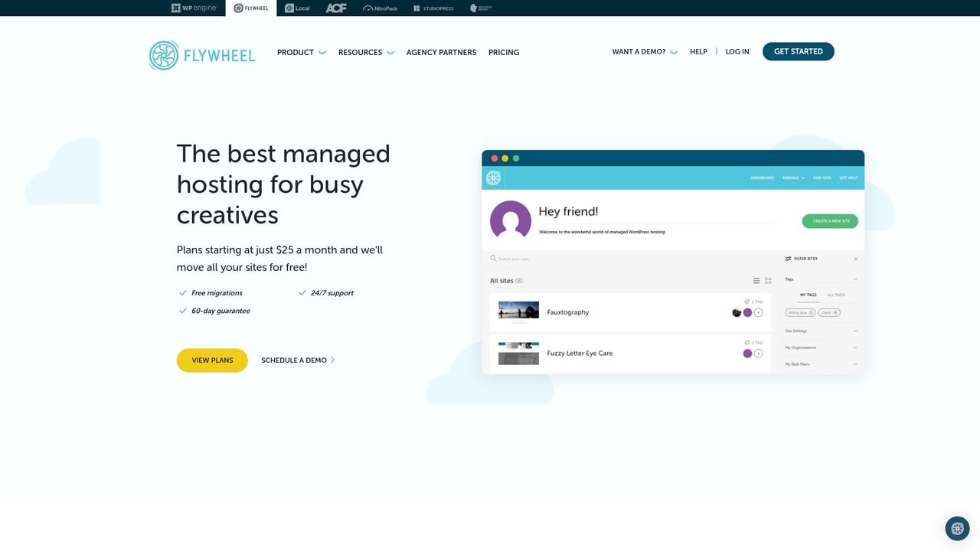This screenshot has height=551, width=980.
Task: Select the Local icon in the brand bar
Action: (296, 8)
